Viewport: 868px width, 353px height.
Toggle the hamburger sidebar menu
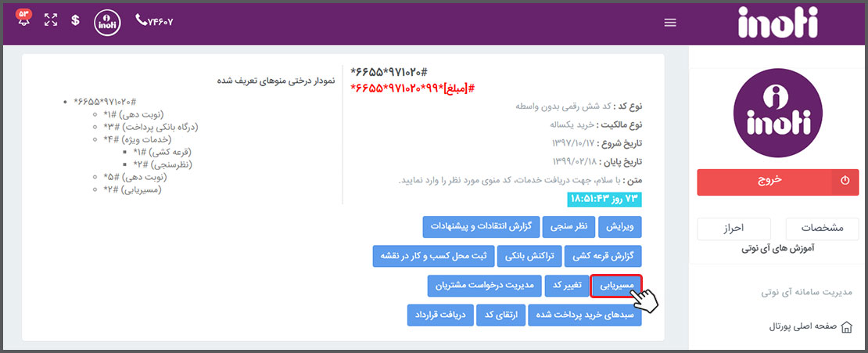pyautogui.click(x=669, y=23)
